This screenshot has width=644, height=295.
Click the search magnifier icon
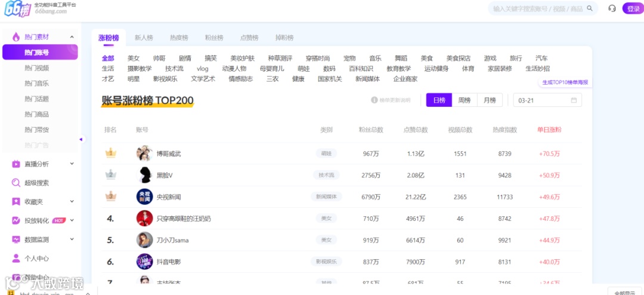[590, 8]
